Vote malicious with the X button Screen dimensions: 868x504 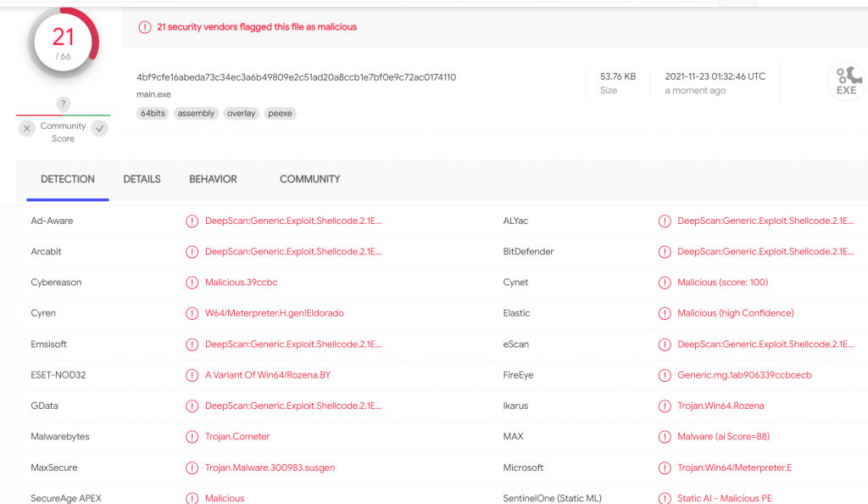pos(26,128)
